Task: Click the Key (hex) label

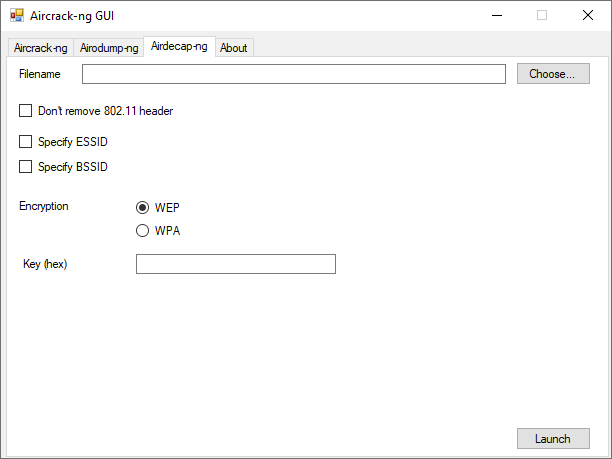Action: [45, 264]
